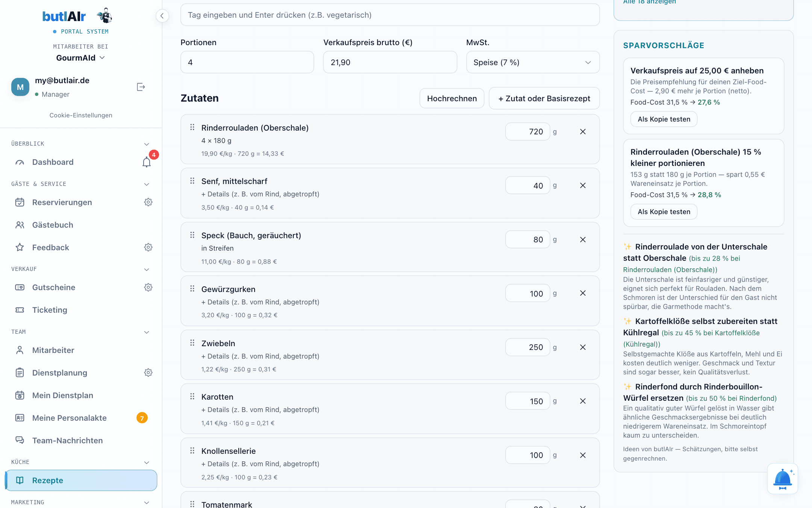Open the GourmAId company switcher
The image size is (812, 508).
coord(80,58)
